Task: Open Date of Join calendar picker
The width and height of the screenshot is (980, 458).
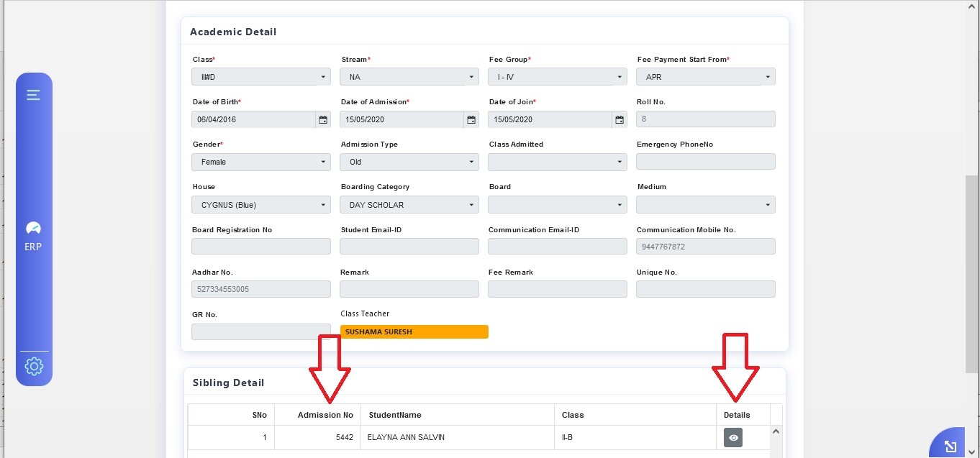Action: [620, 119]
